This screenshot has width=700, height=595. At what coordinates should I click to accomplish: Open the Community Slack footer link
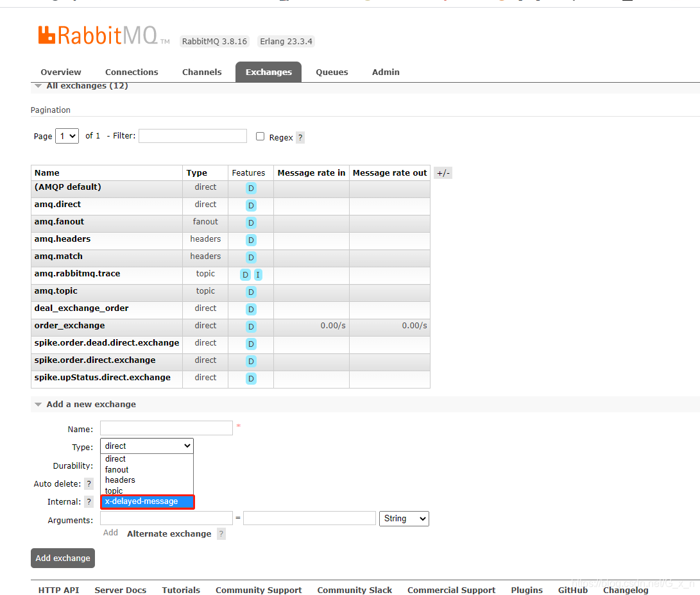pyautogui.click(x=354, y=590)
